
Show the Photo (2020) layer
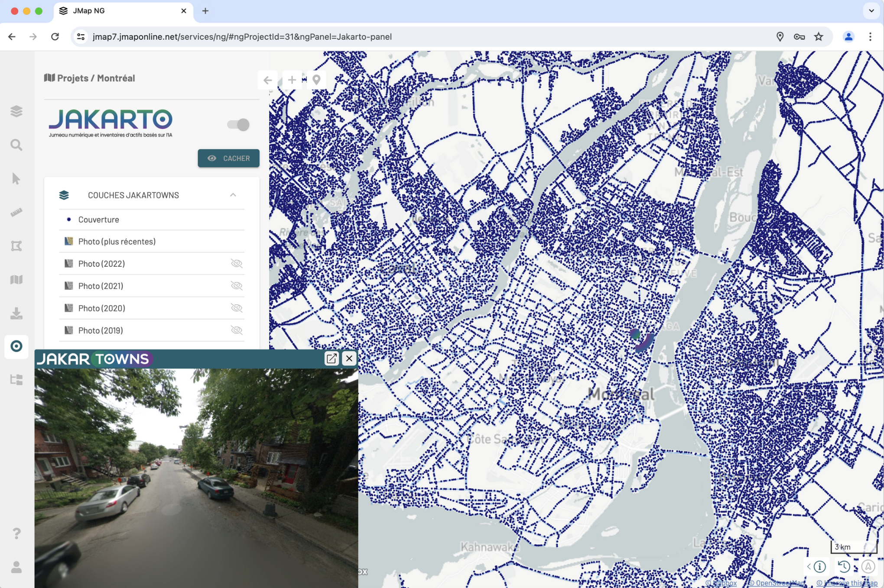[x=237, y=308]
